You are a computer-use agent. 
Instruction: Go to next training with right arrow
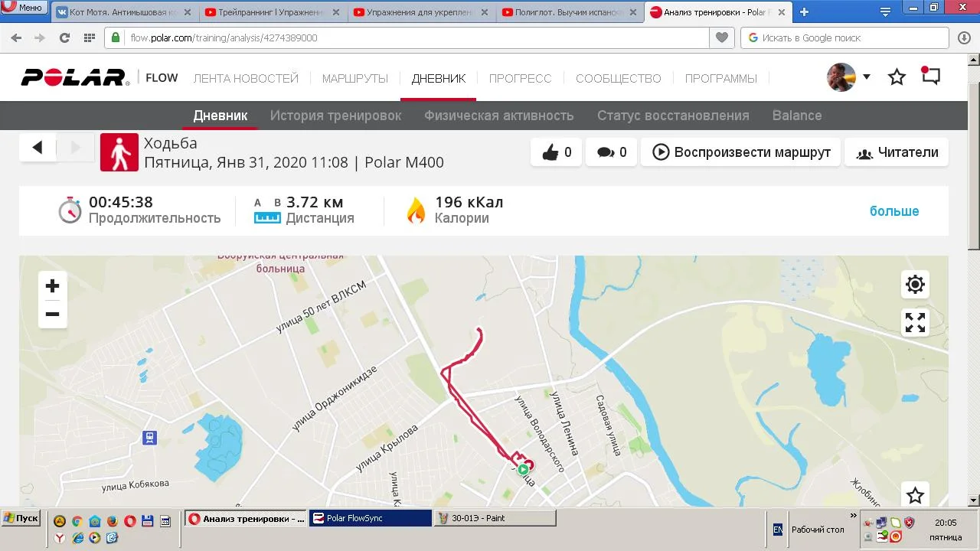click(x=76, y=148)
